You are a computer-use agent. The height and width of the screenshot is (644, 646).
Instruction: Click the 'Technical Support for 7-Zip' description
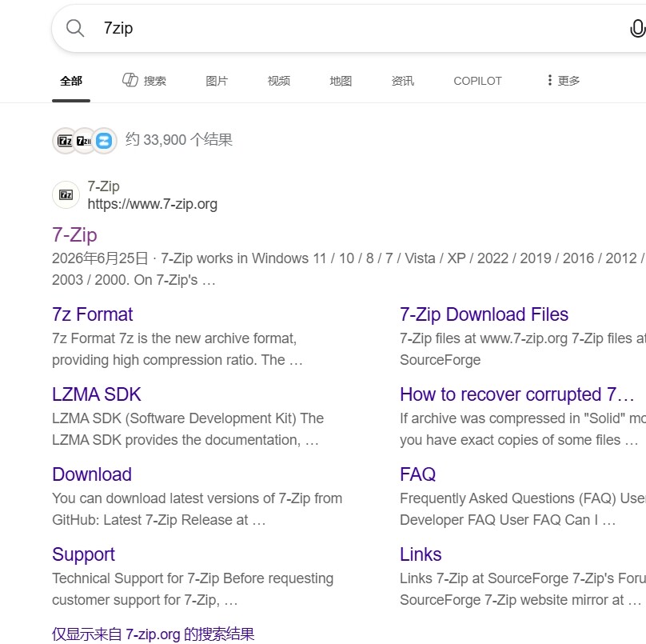193,589
